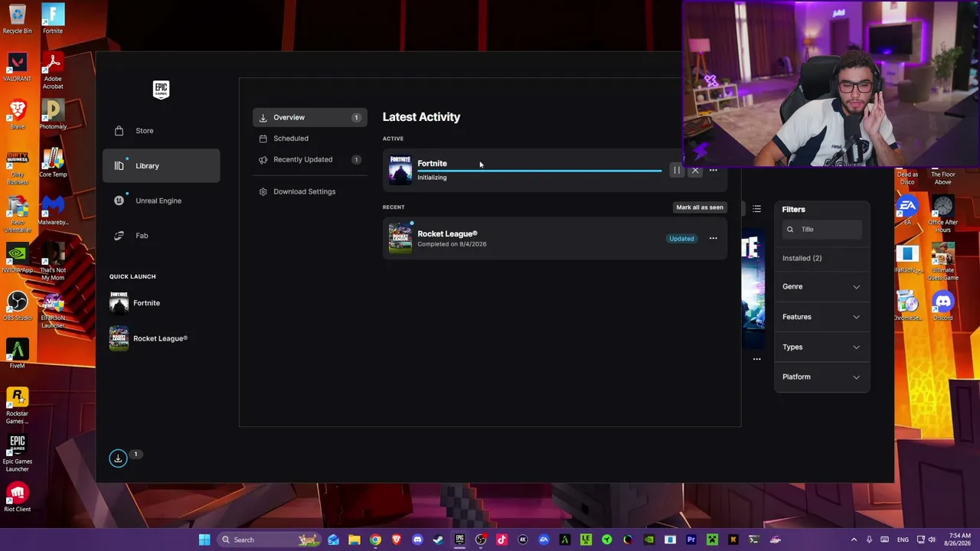The width and height of the screenshot is (980, 551).
Task: Select the Overview tab
Action: point(310,118)
